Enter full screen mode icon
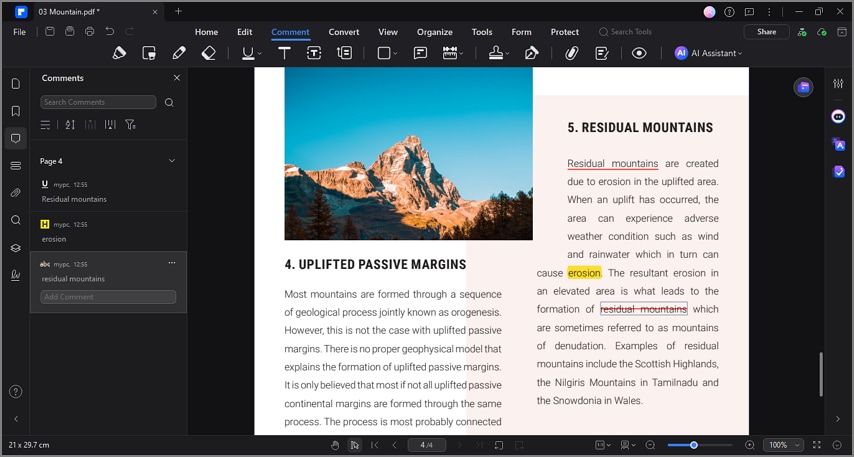The image size is (854, 457). [816, 445]
